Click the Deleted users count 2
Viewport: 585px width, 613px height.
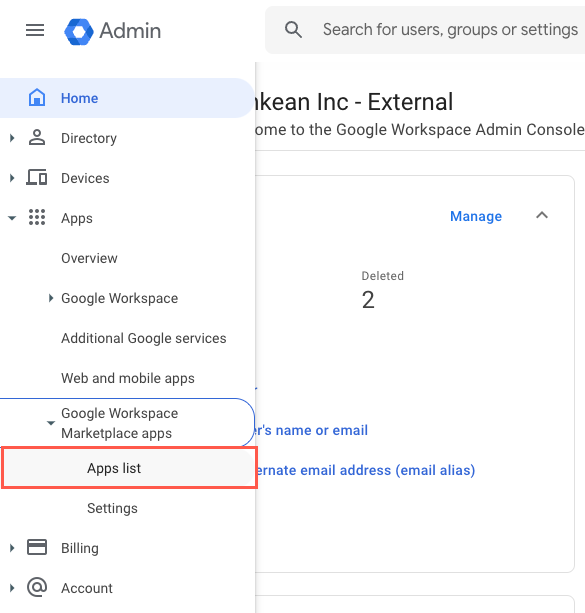pos(368,300)
